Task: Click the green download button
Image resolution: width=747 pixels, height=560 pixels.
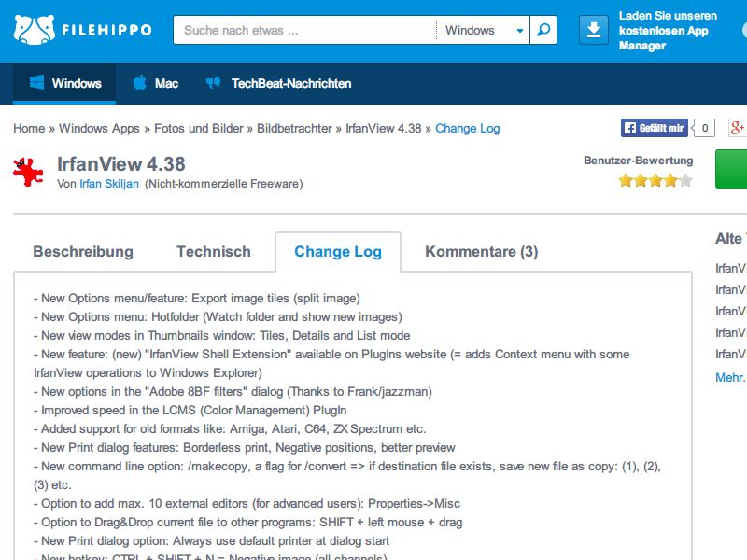Action: click(x=731, y=169)
